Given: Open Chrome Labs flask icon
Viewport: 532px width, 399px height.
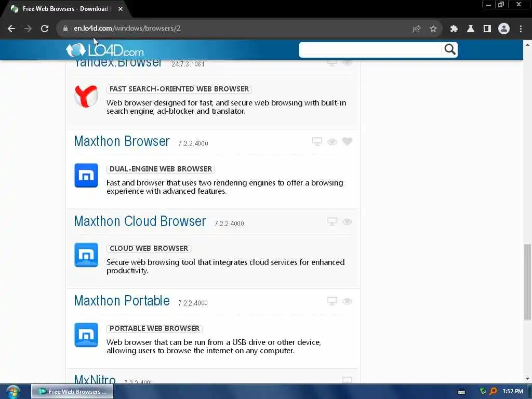Looking at the screenshot, I should click(471, 29).
